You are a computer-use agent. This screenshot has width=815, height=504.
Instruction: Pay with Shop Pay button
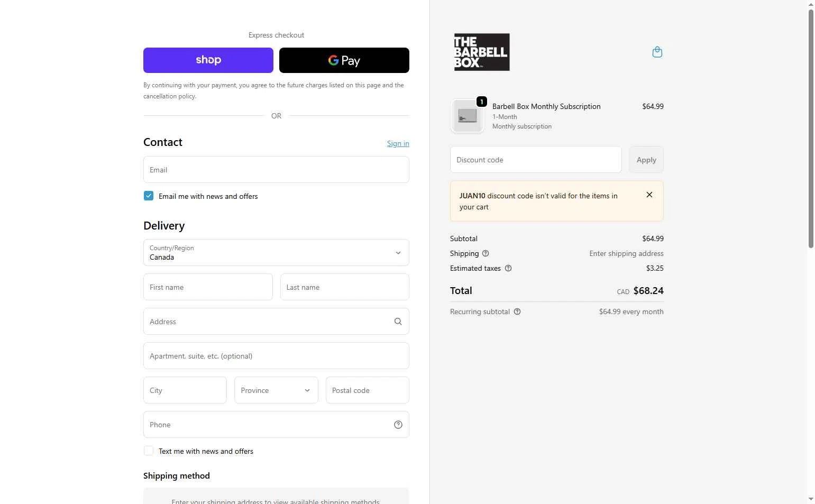[x=208, y=60]
